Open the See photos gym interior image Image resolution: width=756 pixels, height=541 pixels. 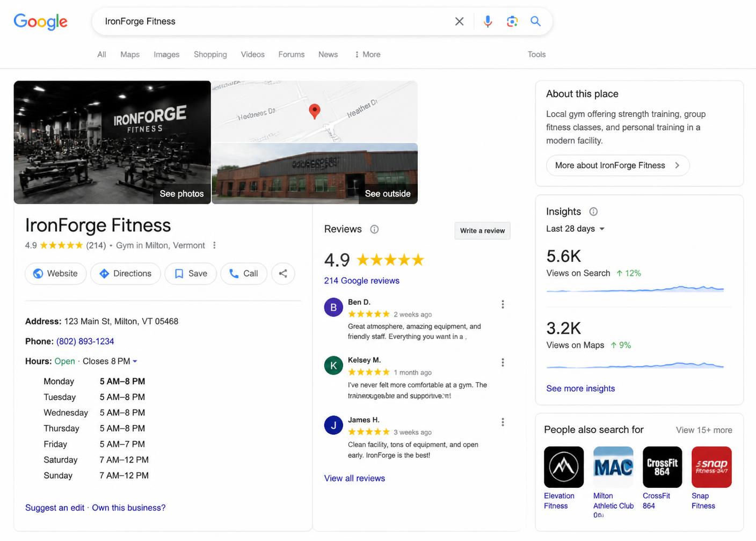point(112,142)
